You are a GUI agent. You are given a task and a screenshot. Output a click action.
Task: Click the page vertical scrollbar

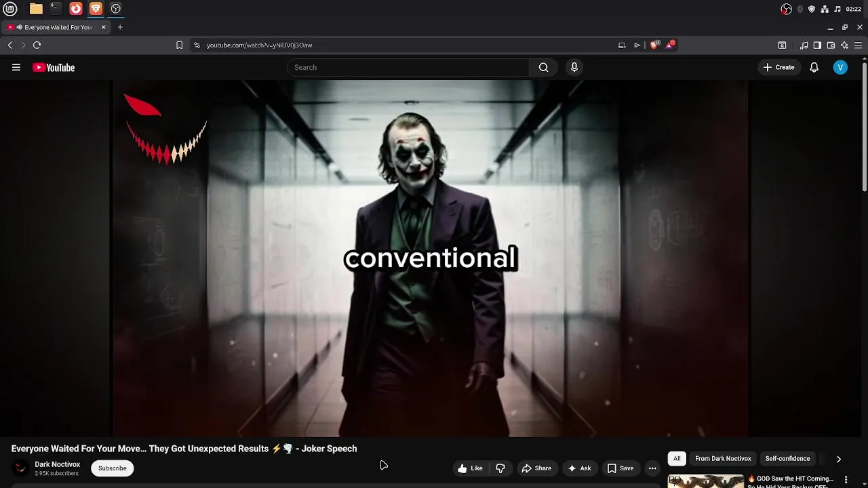click(x=865, y=126)
